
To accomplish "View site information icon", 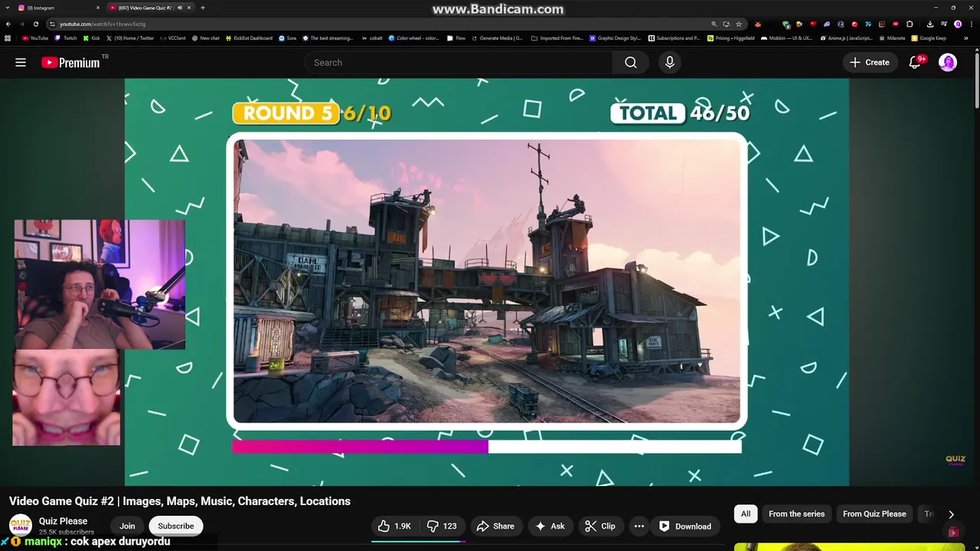I will 53,24.
